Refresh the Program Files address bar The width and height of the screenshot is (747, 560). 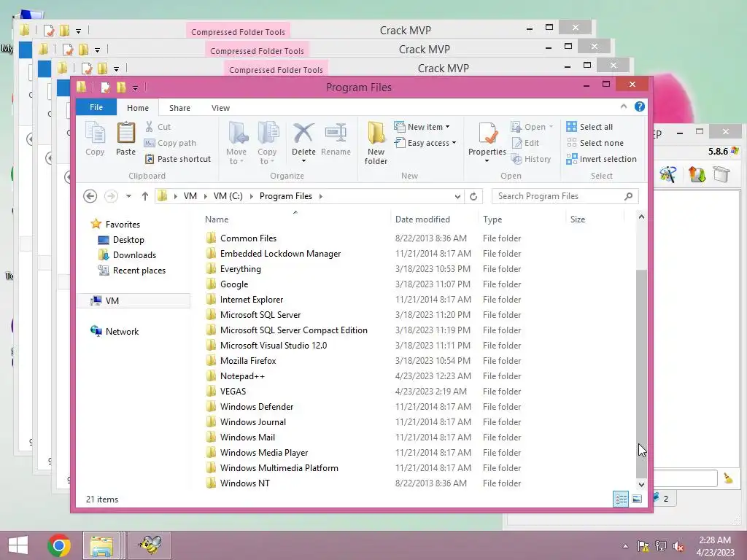(473, 196)
